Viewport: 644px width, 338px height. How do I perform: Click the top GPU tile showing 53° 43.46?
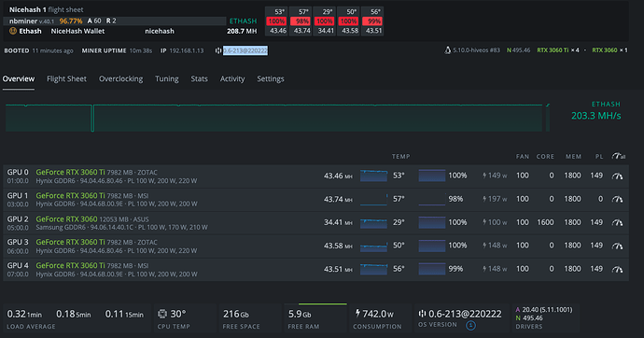[276, 21]
